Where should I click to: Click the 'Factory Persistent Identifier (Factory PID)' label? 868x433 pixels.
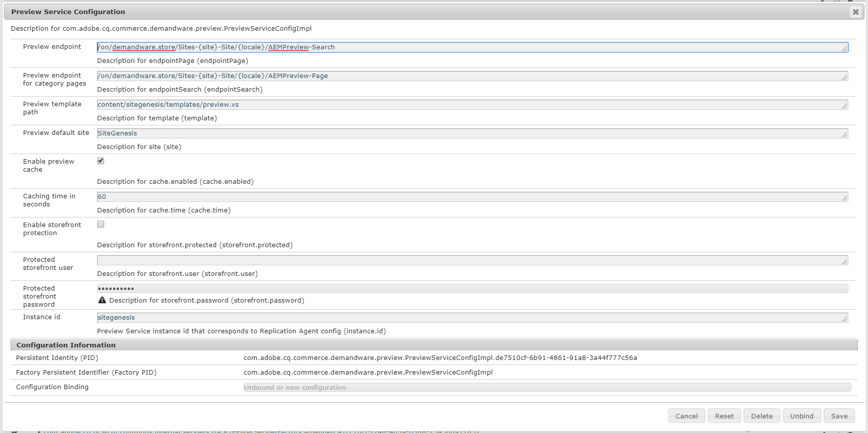click(x=86, y=373)
